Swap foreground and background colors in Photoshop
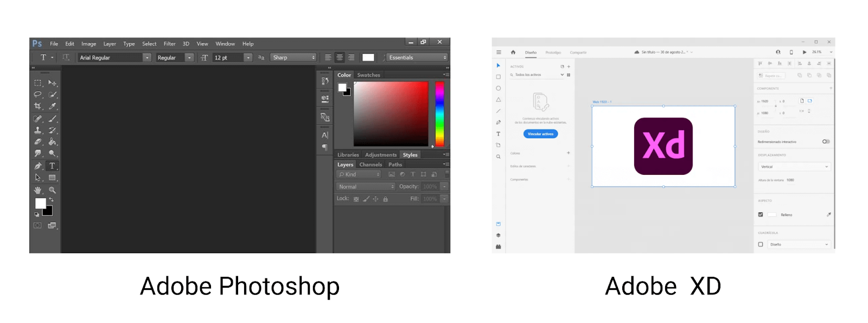This screenshot has width=868, height=323. 51,200
